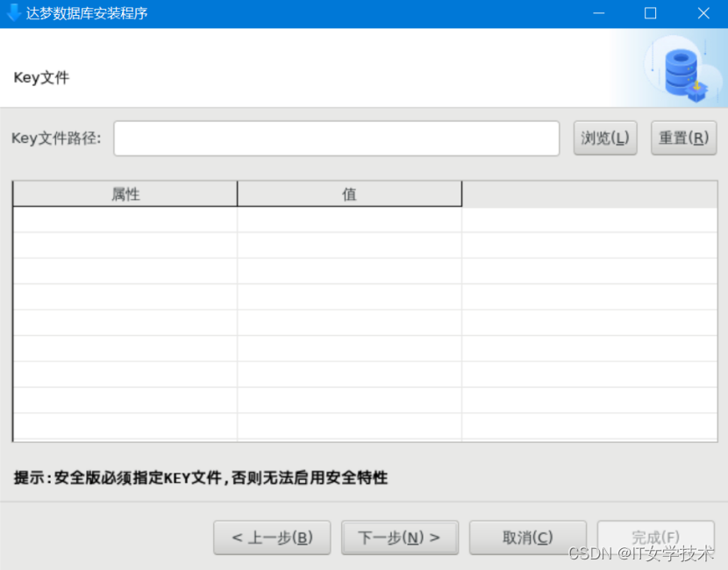Click the first empty row of the properties table
728x570 pixels.
tap(125, 217)
